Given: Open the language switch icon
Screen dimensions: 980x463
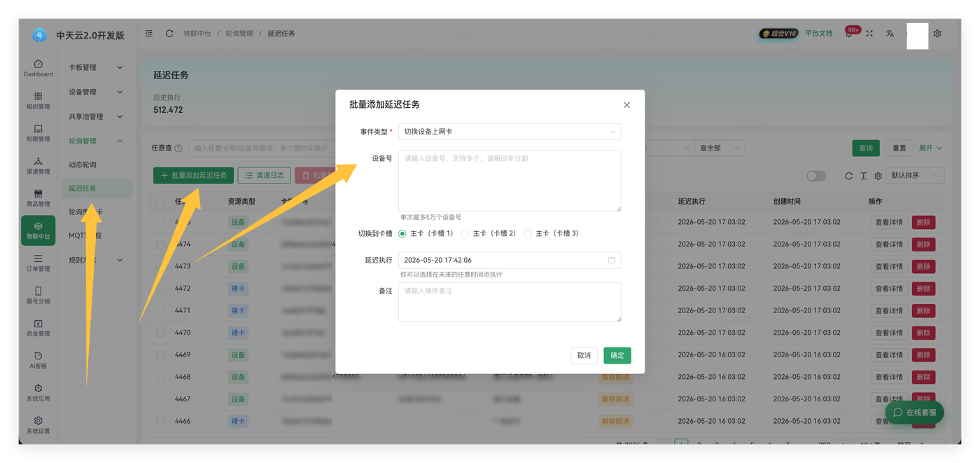Looking at the screenshot, I should [x=890, y=34].
